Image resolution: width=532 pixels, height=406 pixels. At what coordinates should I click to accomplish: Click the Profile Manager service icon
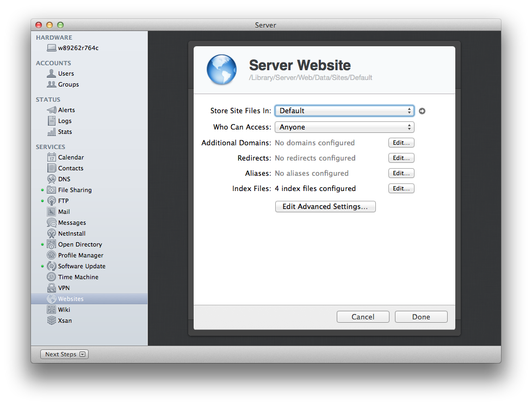click(x=52, y=255)
